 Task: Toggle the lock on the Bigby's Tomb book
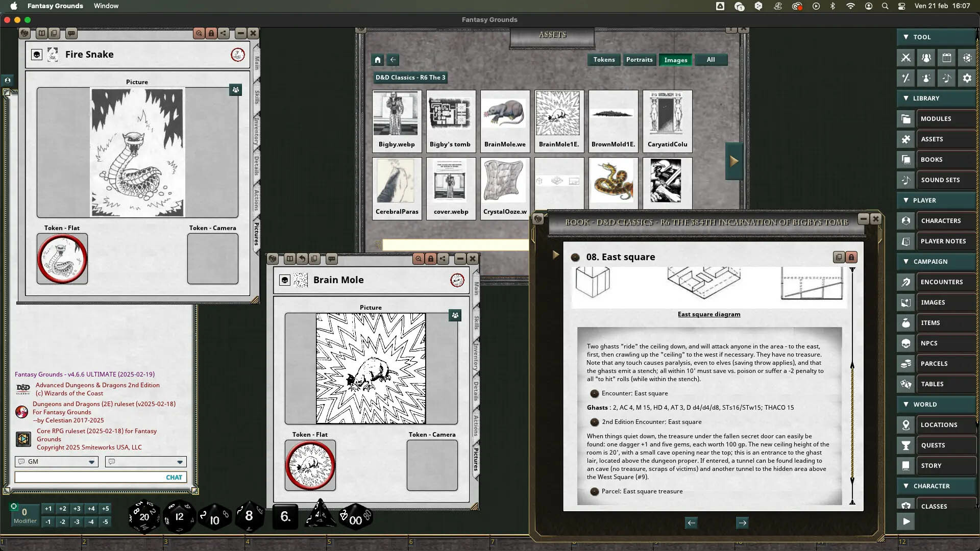tap(851, 257)
